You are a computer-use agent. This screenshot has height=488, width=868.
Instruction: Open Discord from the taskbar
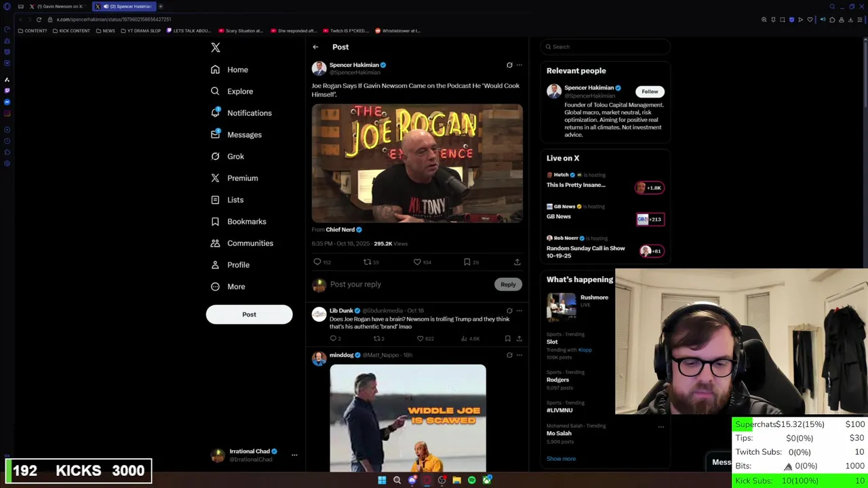[x=412, y=481]
